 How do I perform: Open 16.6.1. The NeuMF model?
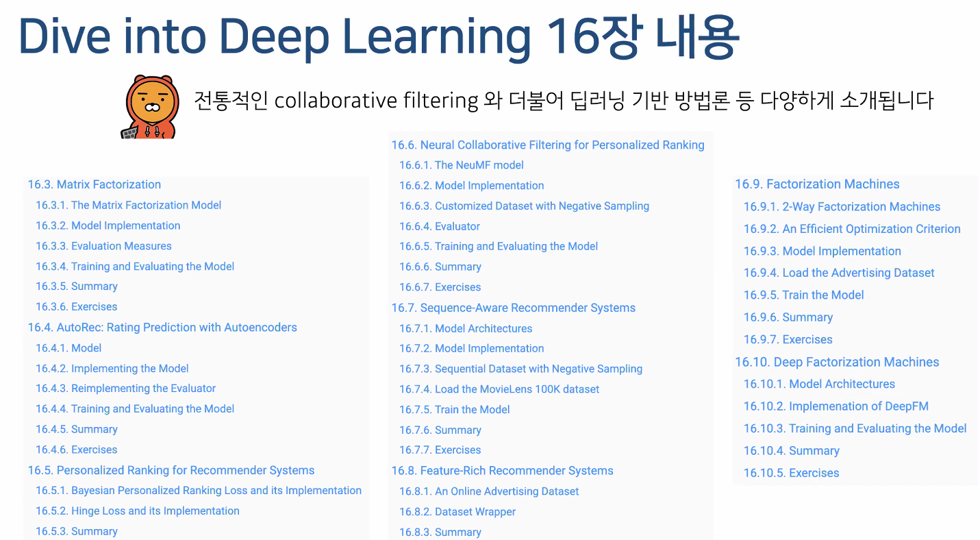click(462, 165)
